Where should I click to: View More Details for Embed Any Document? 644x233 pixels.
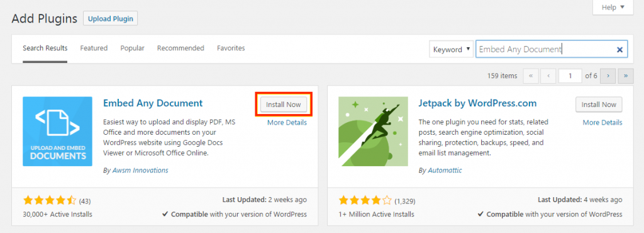pos(287,122)
